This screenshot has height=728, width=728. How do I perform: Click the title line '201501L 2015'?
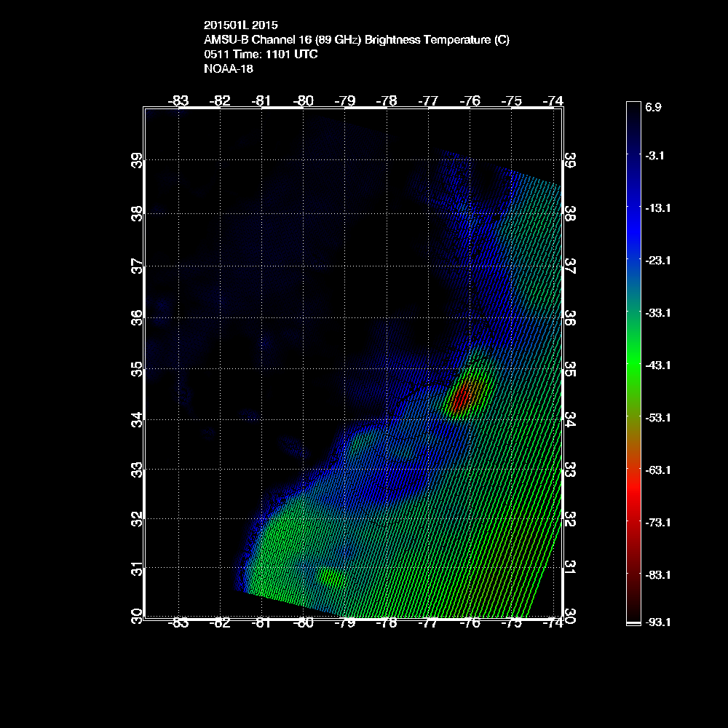(240, 25)
